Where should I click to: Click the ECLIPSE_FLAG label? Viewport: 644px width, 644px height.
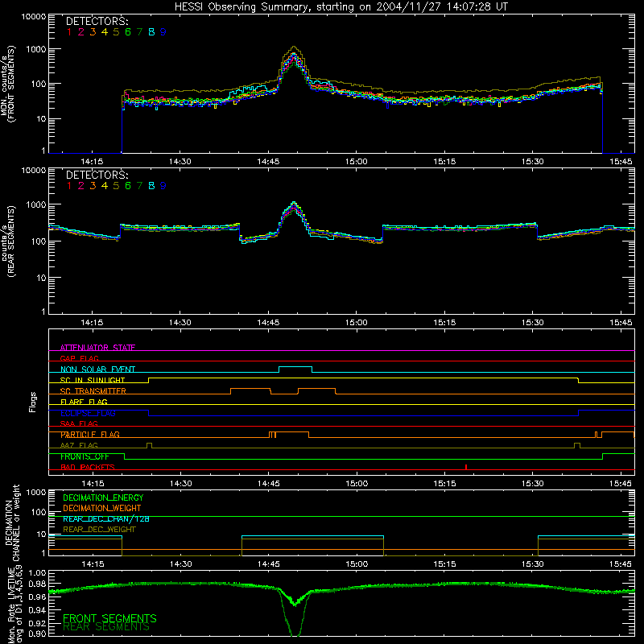(88, 413)
